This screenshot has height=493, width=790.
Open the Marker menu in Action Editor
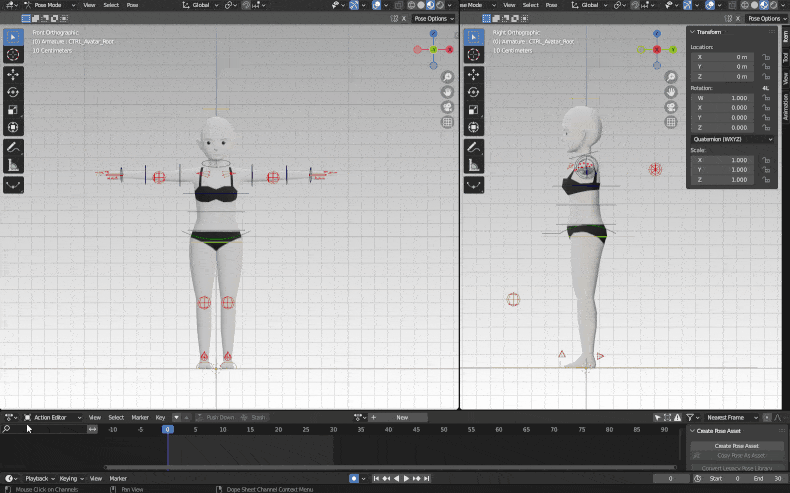(x=140, y=417)
